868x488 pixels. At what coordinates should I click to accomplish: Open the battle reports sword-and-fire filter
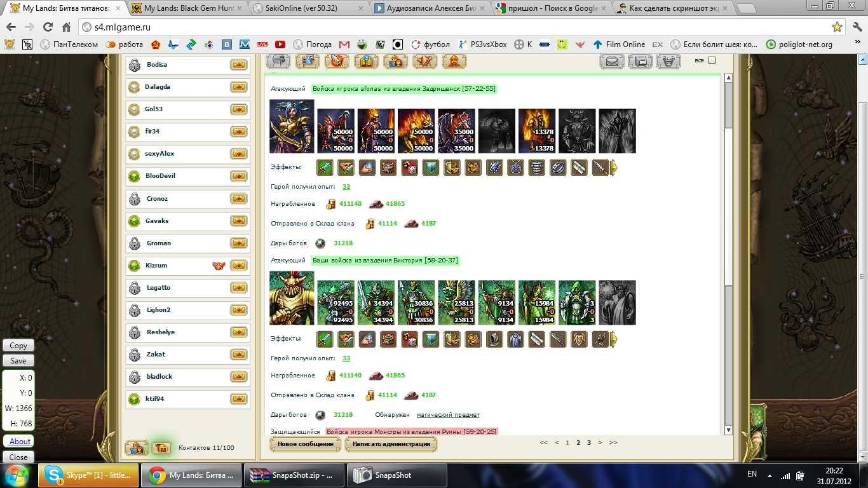(x=337, y=62)
